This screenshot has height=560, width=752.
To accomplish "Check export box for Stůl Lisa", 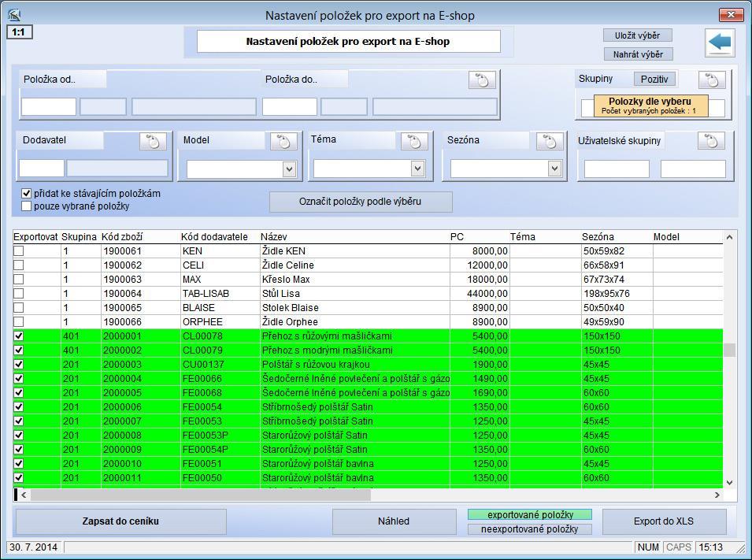I will click(19, 293).
